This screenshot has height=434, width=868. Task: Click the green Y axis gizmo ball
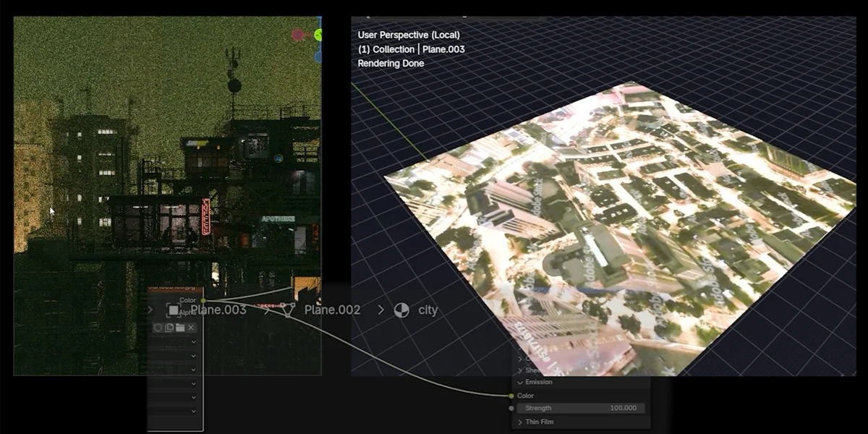pos(318,35)
